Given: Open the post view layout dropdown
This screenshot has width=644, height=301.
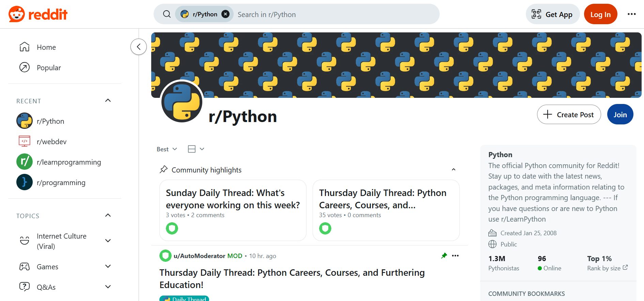Looking at the screenshot, I should tap(196, 149).
